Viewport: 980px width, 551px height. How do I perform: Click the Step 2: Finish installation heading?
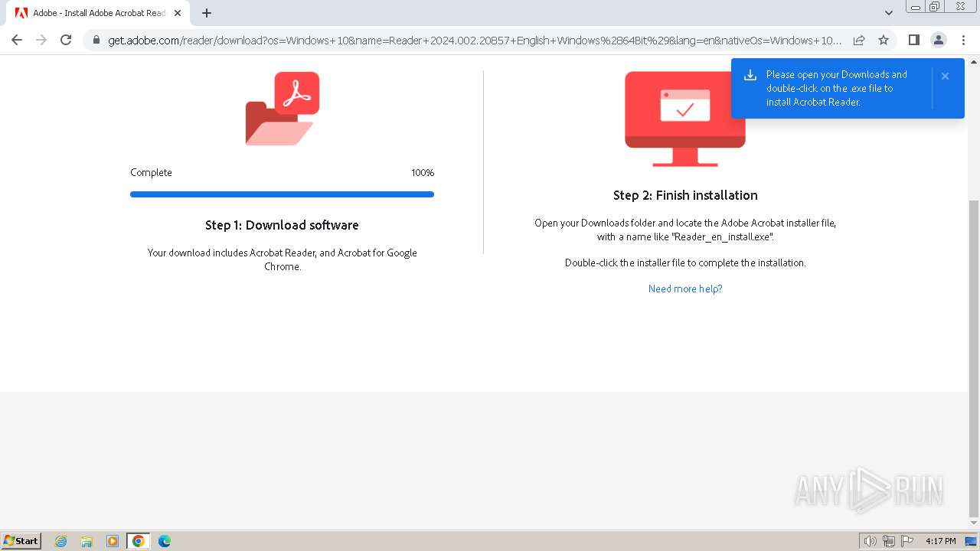685,195
